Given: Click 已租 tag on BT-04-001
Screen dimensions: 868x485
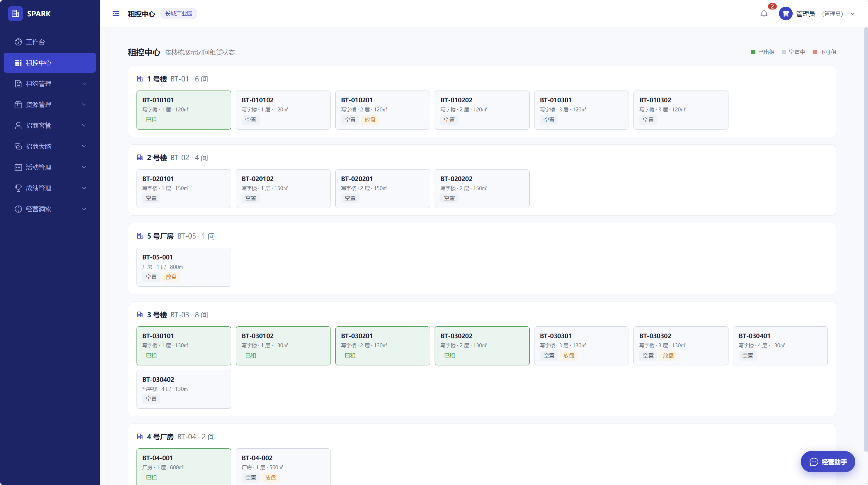Looking at the screenshot, I should [x=151, y=478].
